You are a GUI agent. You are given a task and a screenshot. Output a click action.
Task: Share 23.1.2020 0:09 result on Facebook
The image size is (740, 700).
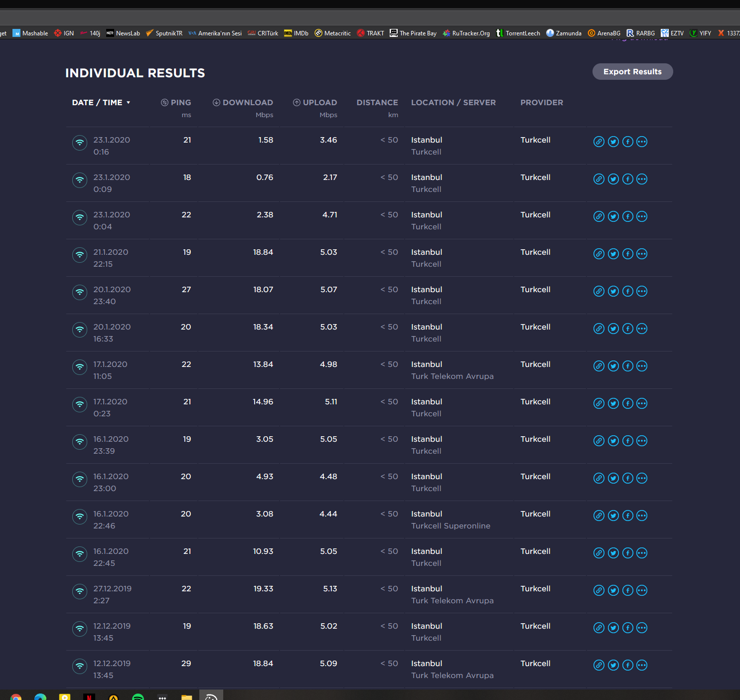tap(628, 179)
